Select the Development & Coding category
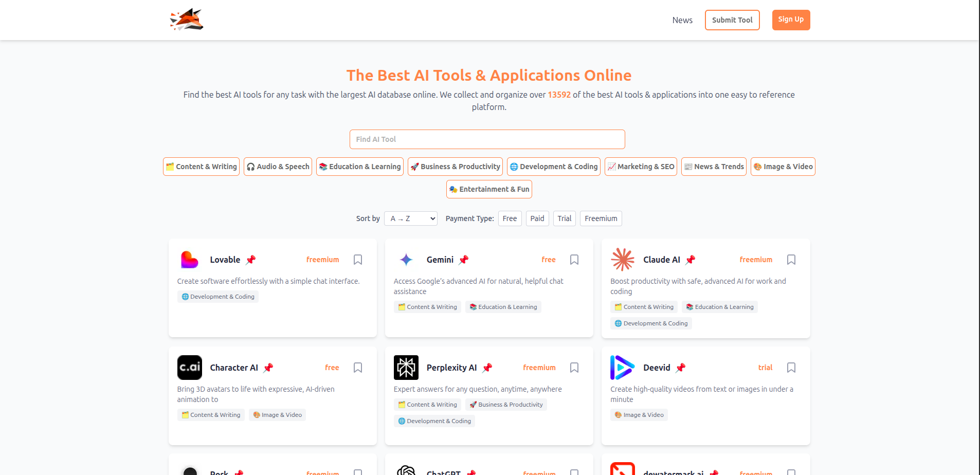Image resolution: width=980 pixels, height=475 pixels. point(553,167)
